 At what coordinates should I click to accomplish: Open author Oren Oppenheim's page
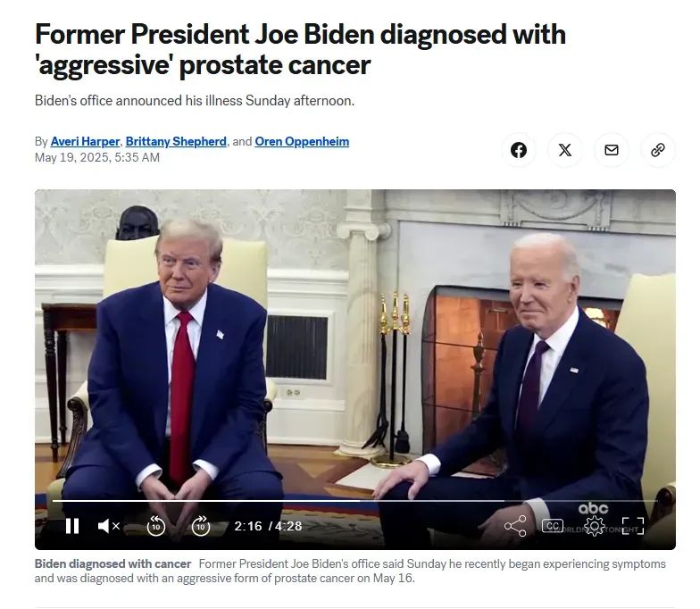tap(302, 141)
